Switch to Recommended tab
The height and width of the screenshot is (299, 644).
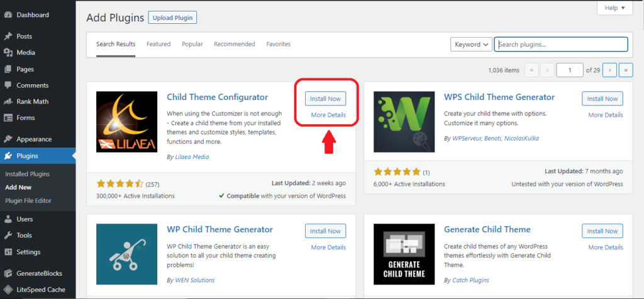[235, 44]
